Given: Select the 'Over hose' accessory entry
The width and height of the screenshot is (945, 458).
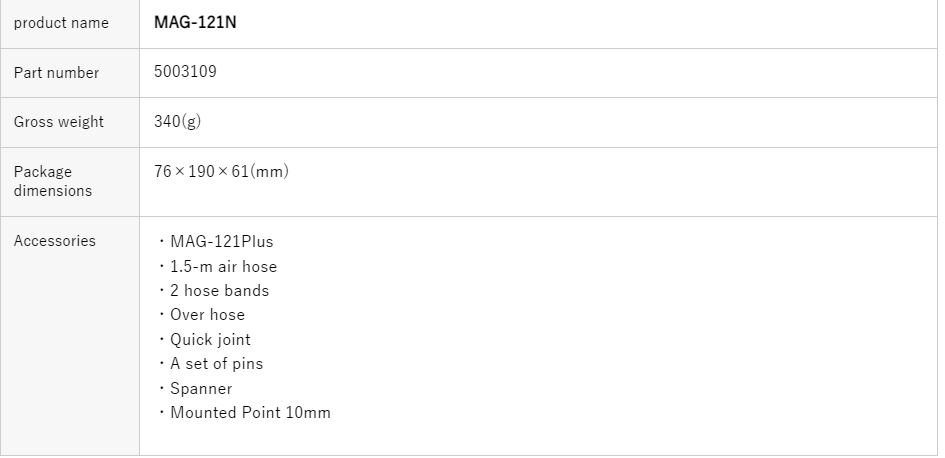Looking at the screenshot, I should [x=207, y=315].
